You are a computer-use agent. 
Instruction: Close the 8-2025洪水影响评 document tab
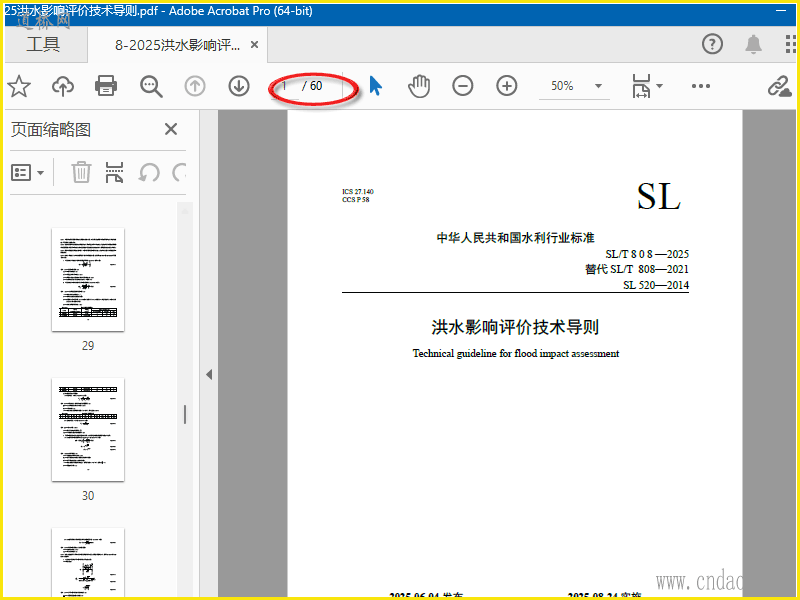pos(254,45)
